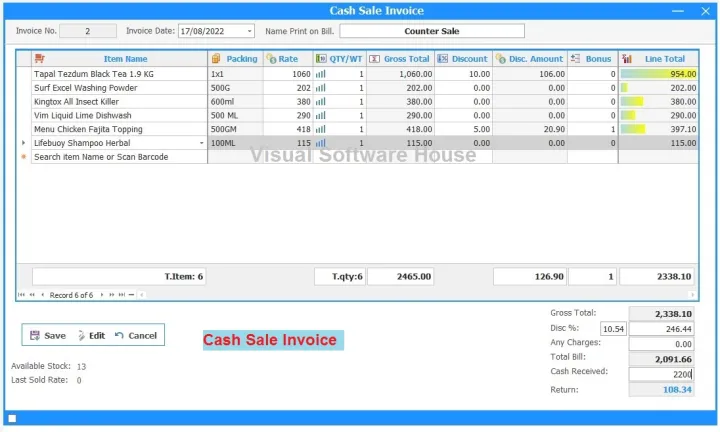
Task: Cancel the current invoice
Action: click(136, 335)
